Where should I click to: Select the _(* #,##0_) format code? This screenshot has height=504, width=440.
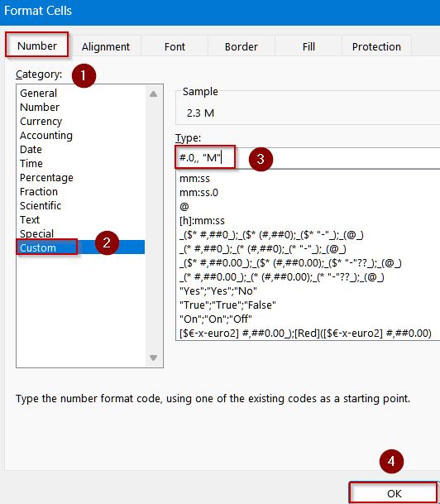pyautogui.click(x=263, y=249)
